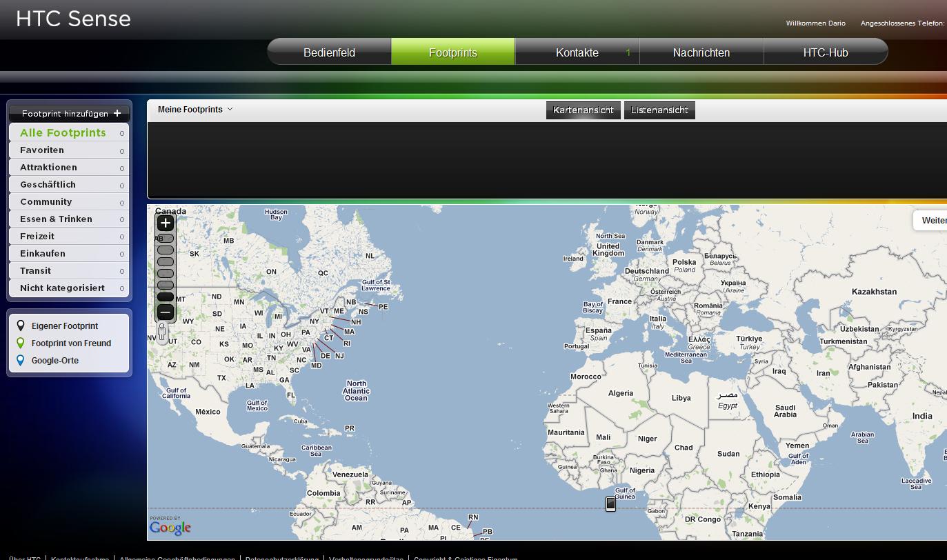This screenshot has height=560, width=947.
Task: Go to the Nachrichten tab
Action: [701, 52]
